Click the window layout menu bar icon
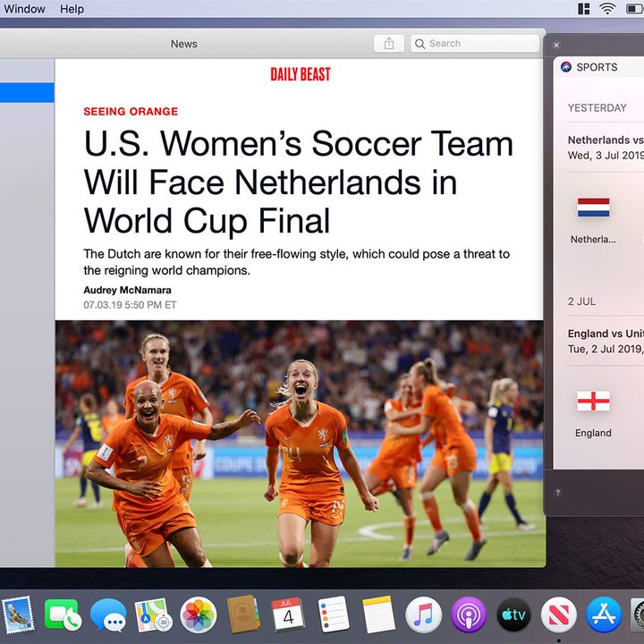The height and width of the screenshot is (644, 644). pyautogui.click(x=583, y=9)
